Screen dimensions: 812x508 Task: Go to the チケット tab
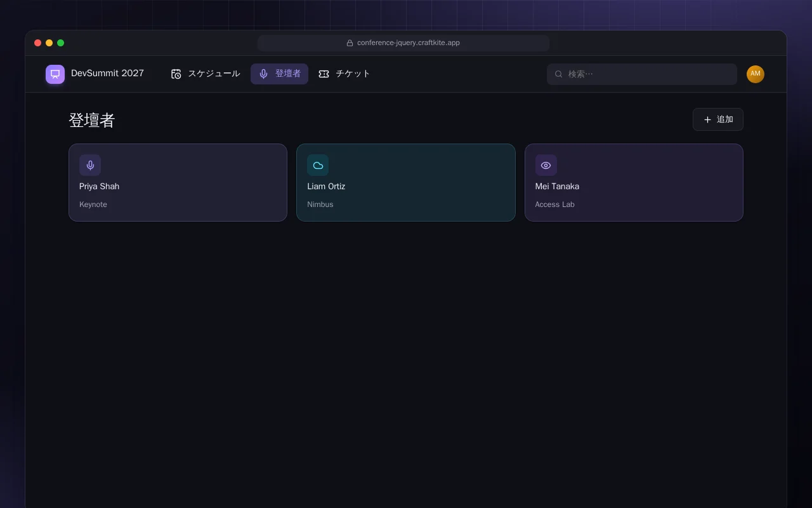pos(344,74)
